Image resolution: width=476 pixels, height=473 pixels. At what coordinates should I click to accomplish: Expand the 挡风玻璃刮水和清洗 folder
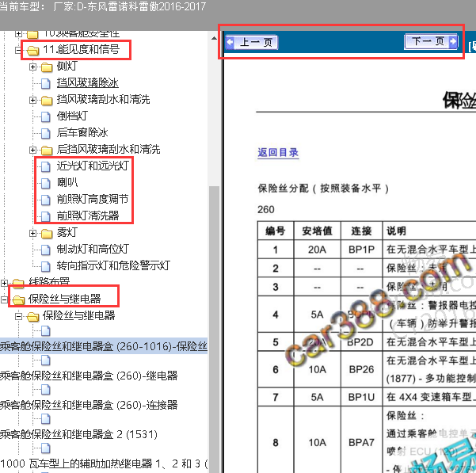(32, 100)
